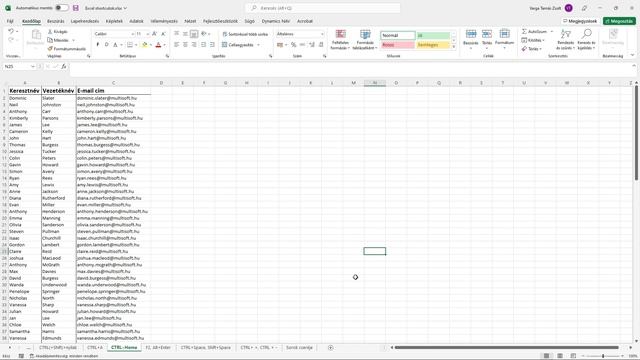
Task: Toggle underline formatting (A)
Action: [x=115, y=44]
